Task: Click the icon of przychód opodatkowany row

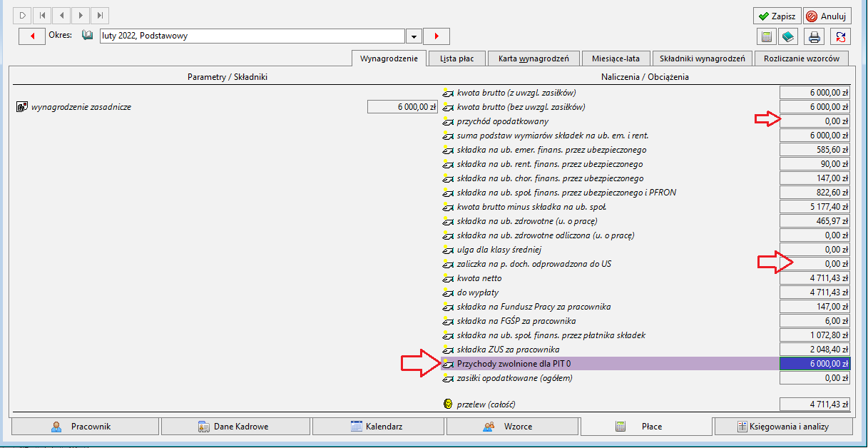Action: (x=448, y=121)
